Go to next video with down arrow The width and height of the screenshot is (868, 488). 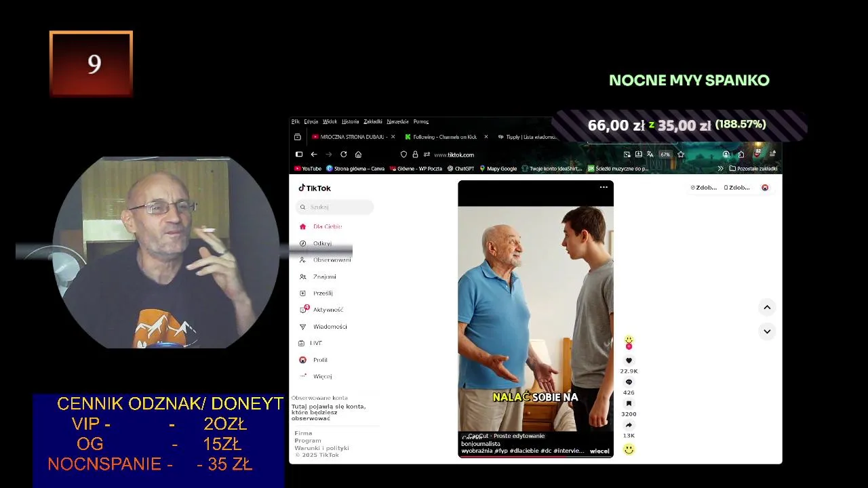coord(767,331)
